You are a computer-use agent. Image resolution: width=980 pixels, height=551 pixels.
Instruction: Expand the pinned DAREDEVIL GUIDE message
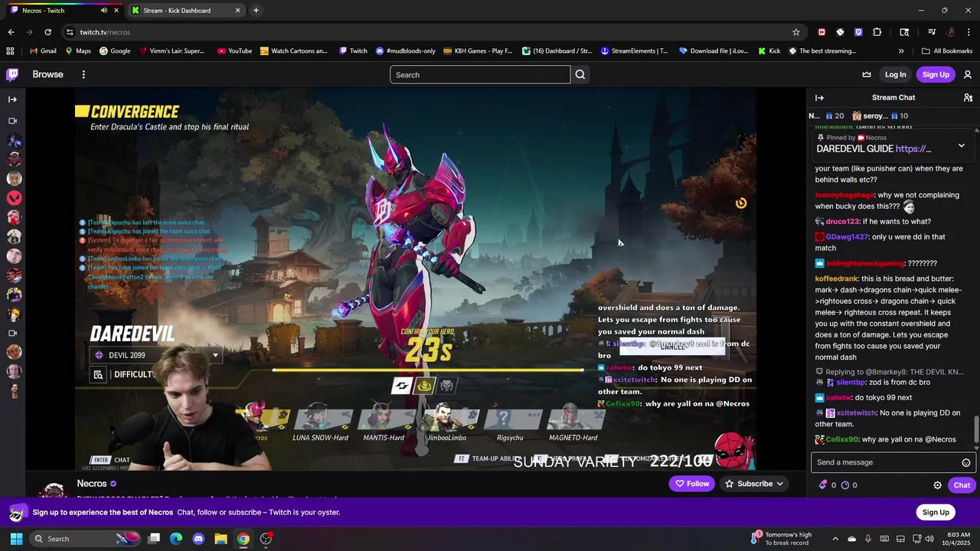pos(962,145)
